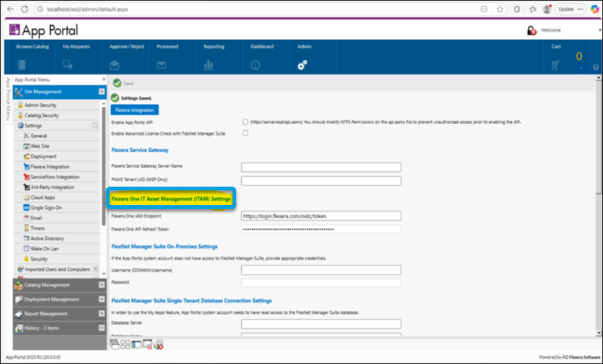The image size is (603, 364).
Task: Collapse the Site Management panel arrow
Action: (x=101, y=91)
